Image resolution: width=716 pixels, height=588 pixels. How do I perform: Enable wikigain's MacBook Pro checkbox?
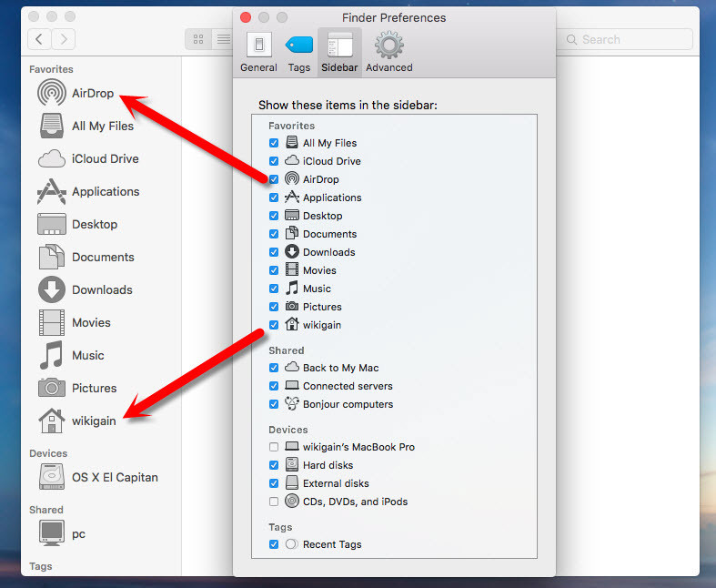pos(274,447)
